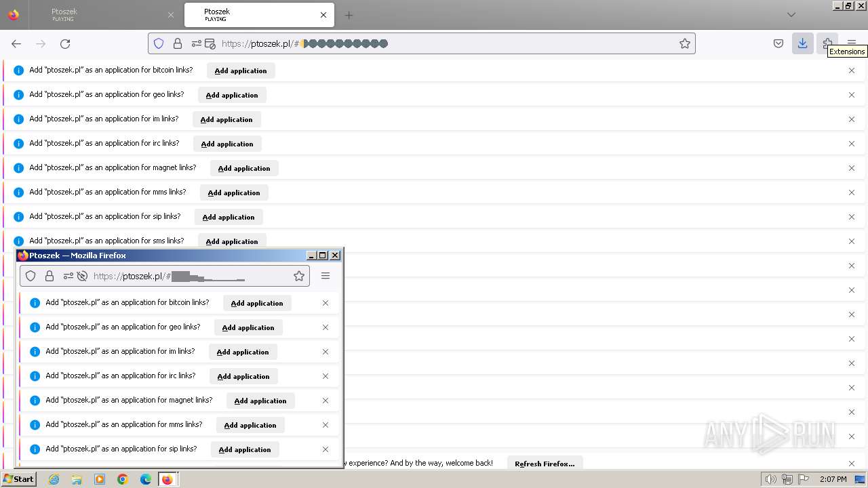Dismiss the irc links notification in main window
This screenshot has width=868, height=488.
click(852, 144)
